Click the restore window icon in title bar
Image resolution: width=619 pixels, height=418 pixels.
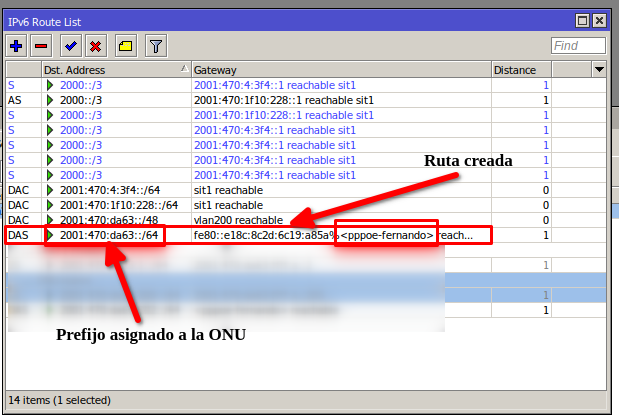[582, 20]
